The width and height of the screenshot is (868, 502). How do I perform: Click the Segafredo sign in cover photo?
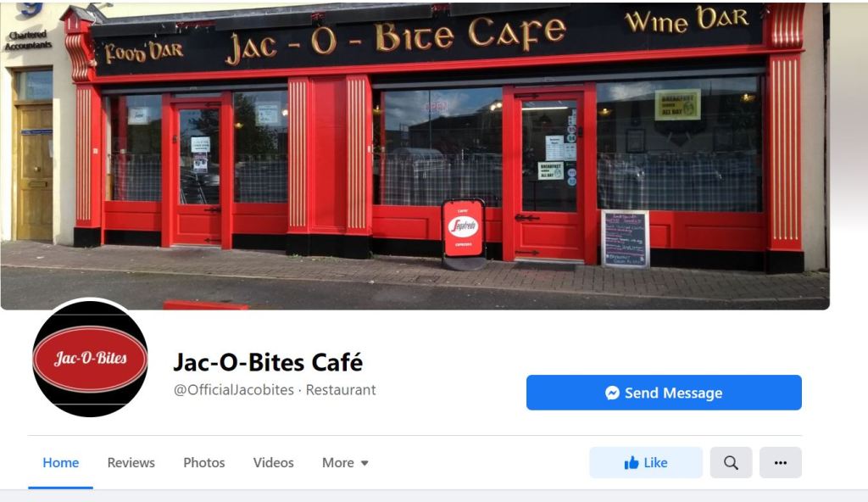tap(464, 229)
